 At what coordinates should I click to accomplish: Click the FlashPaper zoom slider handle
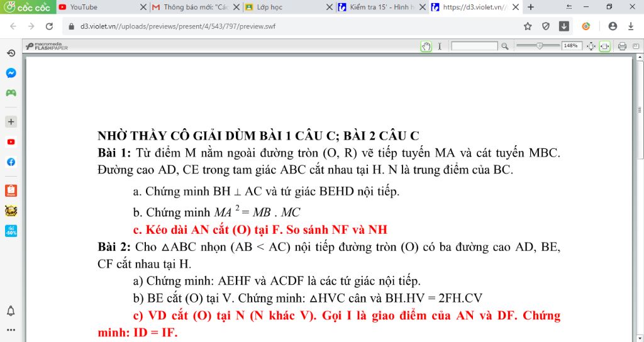[x=540, y=45]
